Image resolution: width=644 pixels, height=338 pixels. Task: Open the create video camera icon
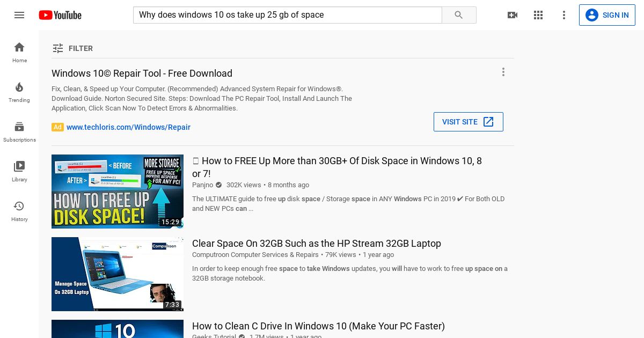click(x=513, y=15)
